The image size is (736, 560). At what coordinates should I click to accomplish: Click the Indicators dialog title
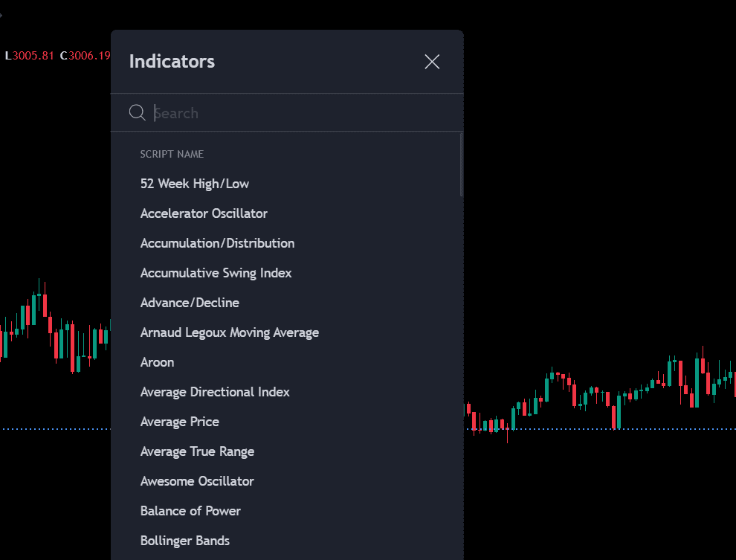point(172,62)
